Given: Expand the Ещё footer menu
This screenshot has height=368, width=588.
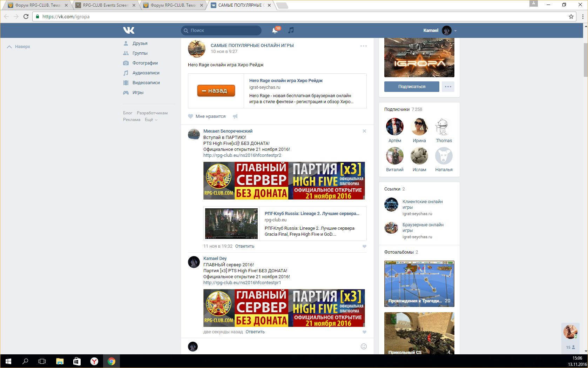Looking at the screenshot, I should 151,120.
